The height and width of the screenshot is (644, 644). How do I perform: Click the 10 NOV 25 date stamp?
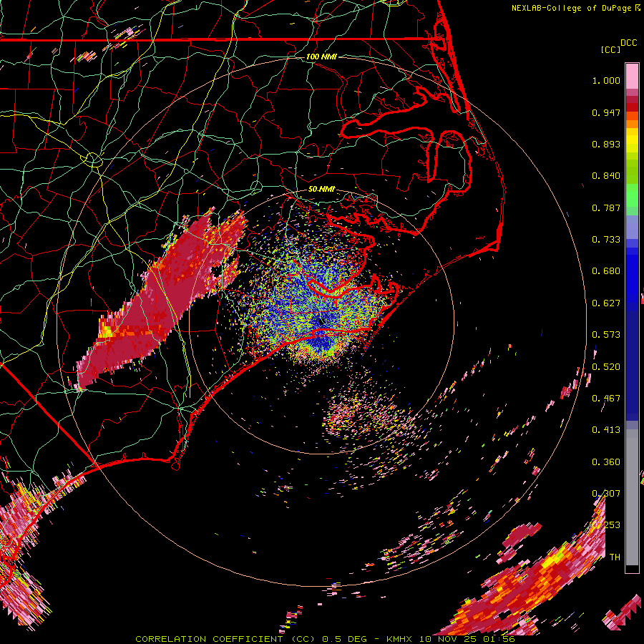[451, 639]
